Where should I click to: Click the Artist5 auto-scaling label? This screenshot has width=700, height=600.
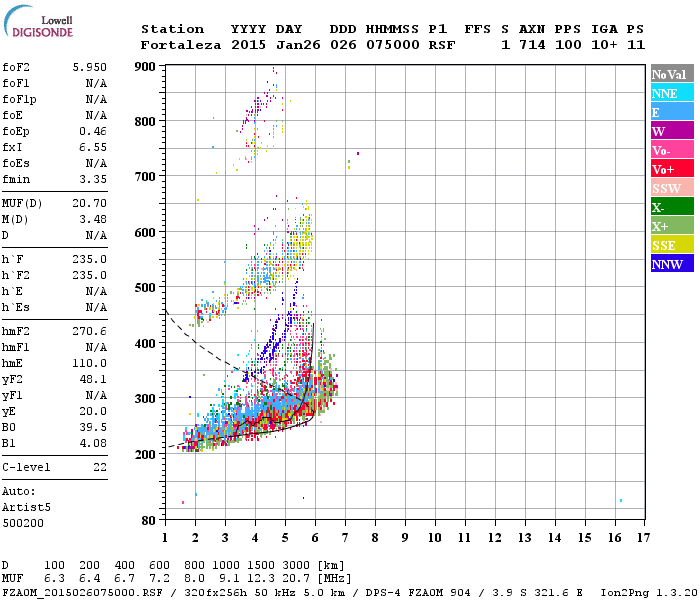[26, 508]
